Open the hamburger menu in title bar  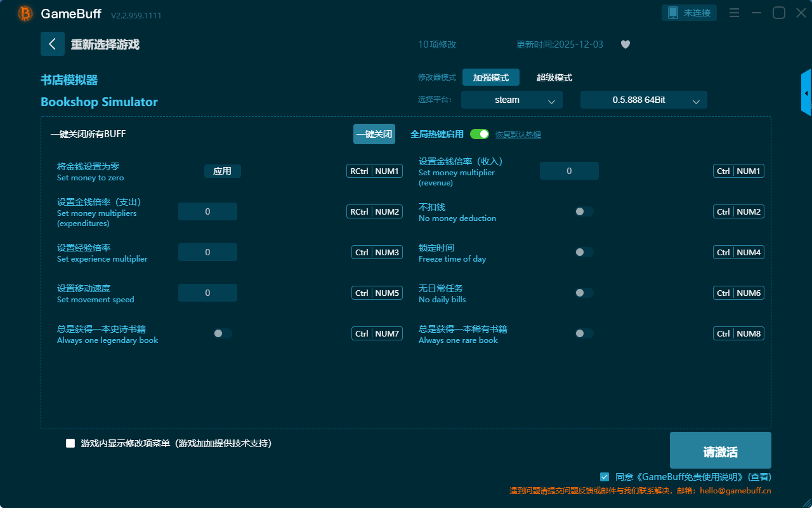[734, 13]
